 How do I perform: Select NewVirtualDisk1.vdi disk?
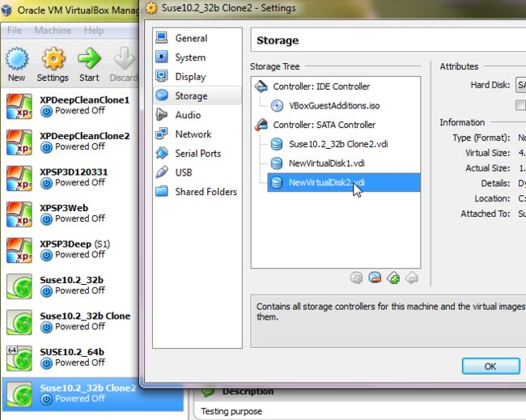(x=317, y=163)
